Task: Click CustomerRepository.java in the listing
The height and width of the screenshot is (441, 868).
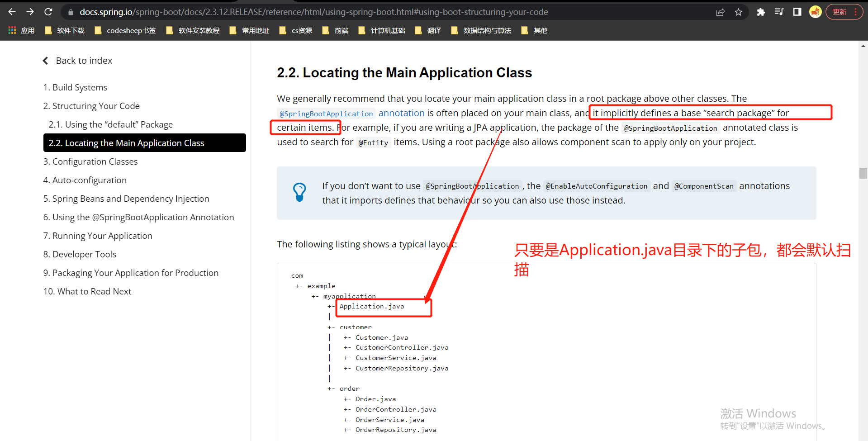Action: coord(402,368)
